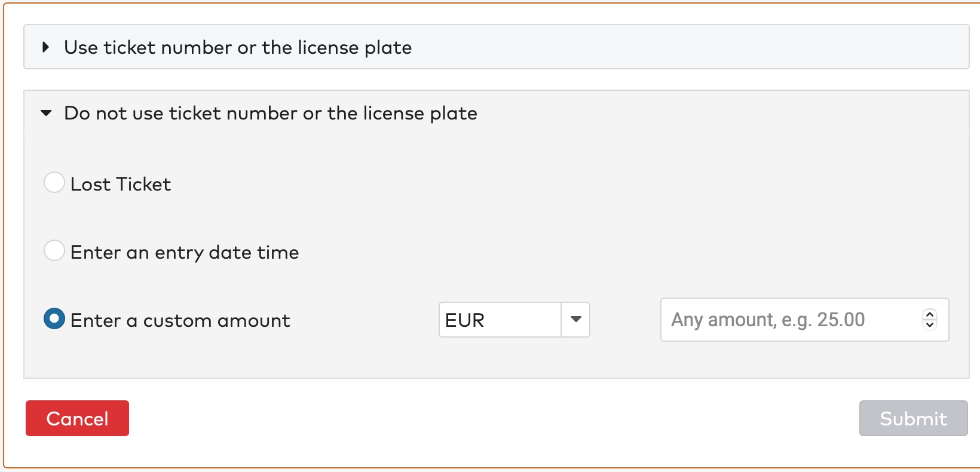Click the Cancel button

pos(76,418)
